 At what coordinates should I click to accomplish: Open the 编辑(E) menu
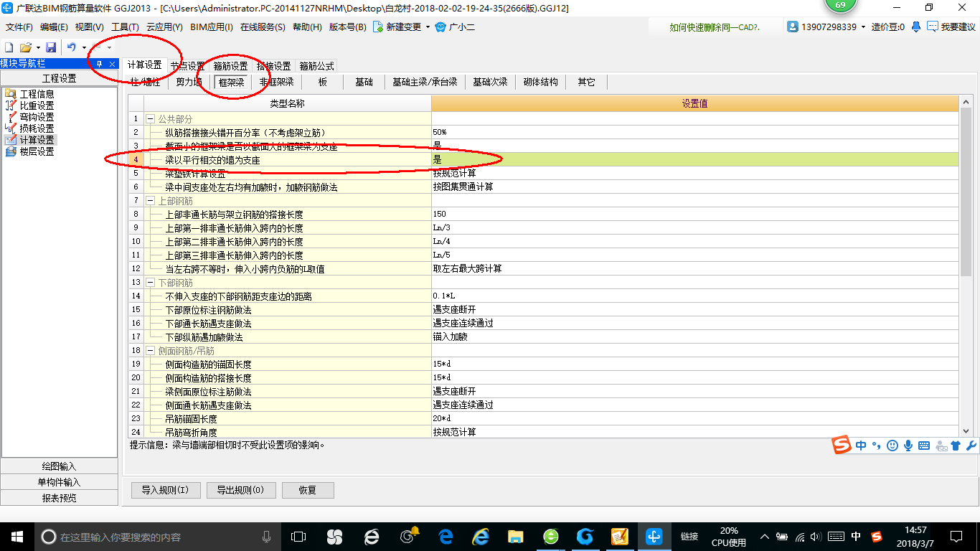click(x=54, y=27)
